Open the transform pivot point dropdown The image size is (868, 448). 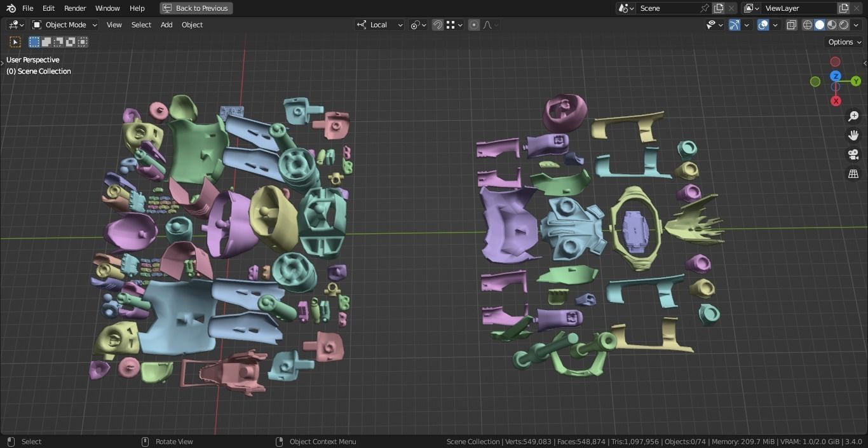click(418, 25)
